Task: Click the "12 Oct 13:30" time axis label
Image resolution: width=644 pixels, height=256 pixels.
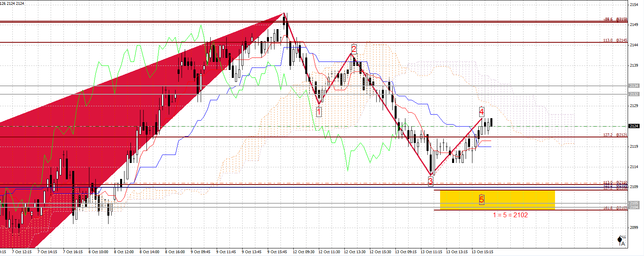Action: [355, 252]
